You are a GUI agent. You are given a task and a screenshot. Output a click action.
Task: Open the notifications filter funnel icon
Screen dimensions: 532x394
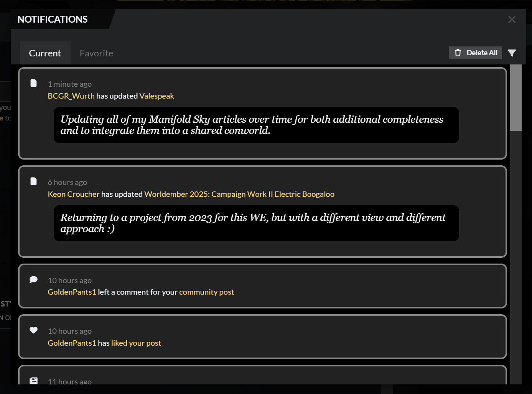pyautogui.click(x=512, y=53)
